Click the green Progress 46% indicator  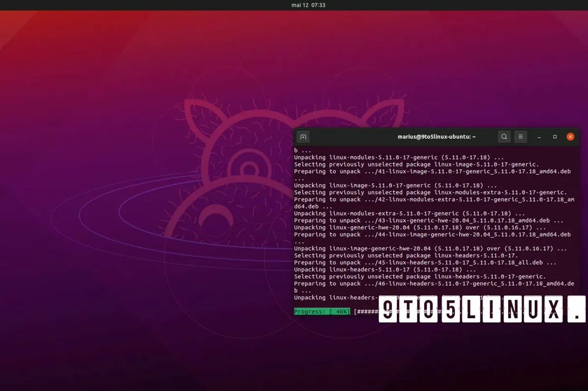(x=322, y=312)
